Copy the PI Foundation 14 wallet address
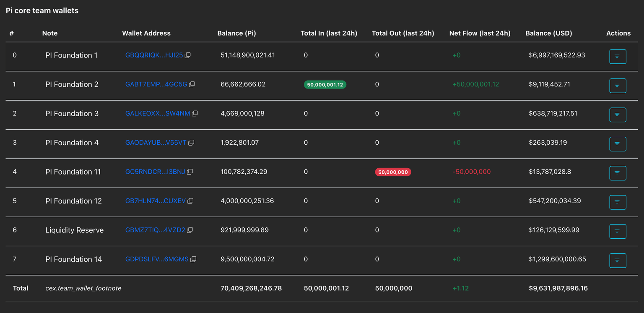Viewport: 644px width, 313px height. (193, 259)
